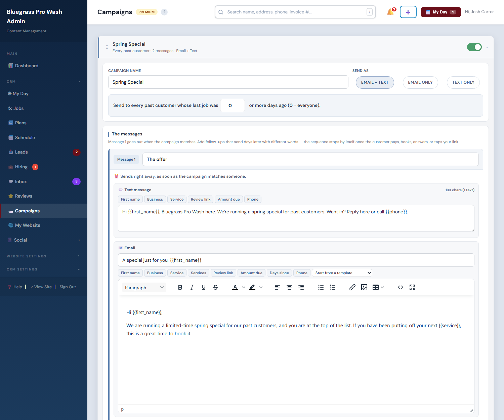Underline the selected email text
The height and width of the screenshot is (420, 504).
(204, 287)
